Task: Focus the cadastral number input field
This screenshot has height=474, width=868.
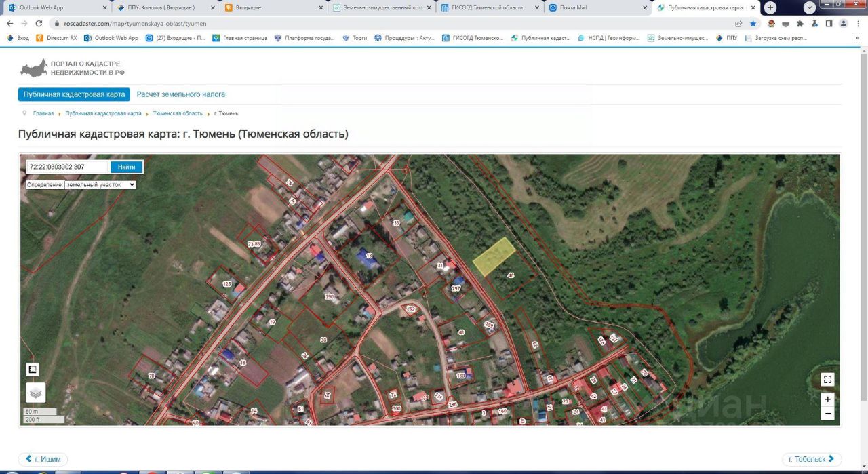Action: (x=67, y=167)
